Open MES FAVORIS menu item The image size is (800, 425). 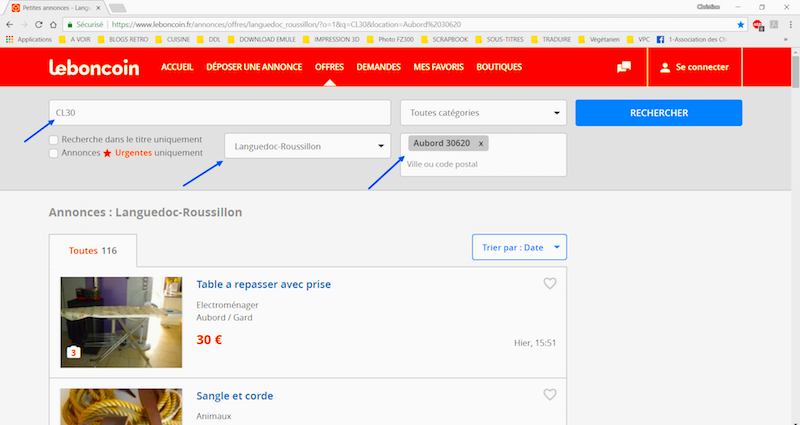[x=439, y=67]
